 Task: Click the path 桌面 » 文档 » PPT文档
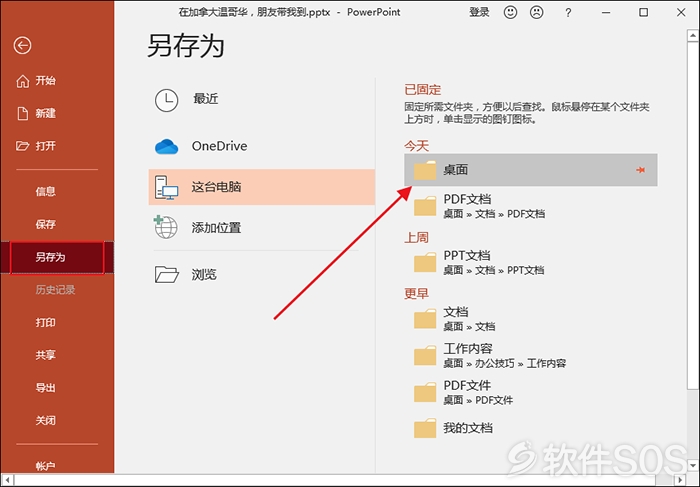493,270
